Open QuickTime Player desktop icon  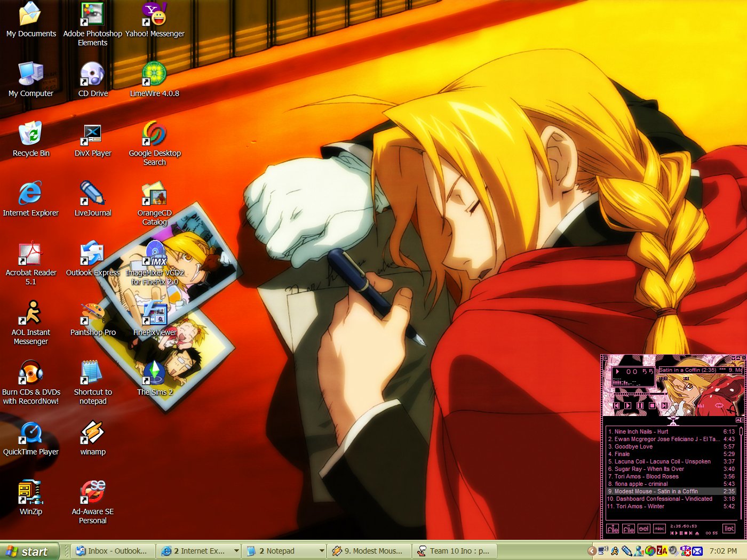[31, 438]
